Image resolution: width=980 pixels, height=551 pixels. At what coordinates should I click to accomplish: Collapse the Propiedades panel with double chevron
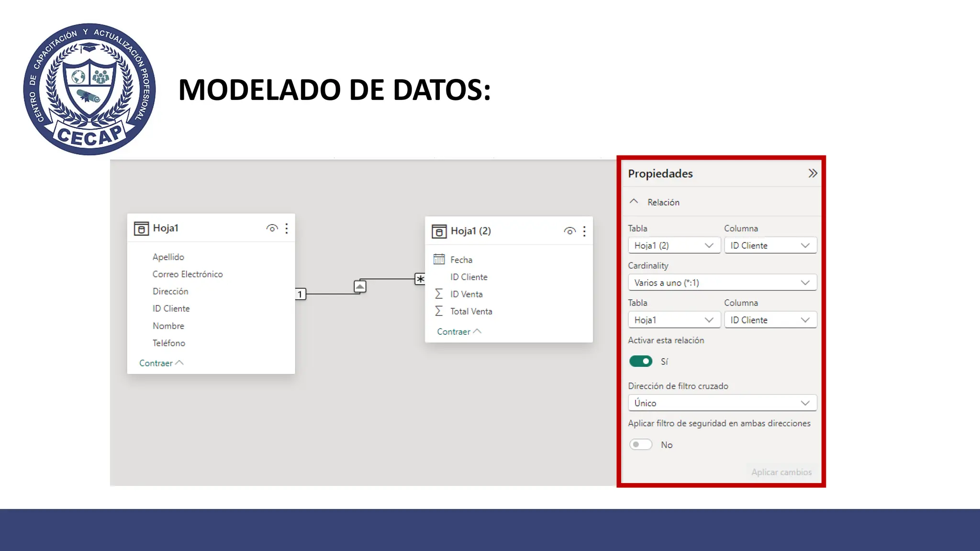click(x=813, y=173)
